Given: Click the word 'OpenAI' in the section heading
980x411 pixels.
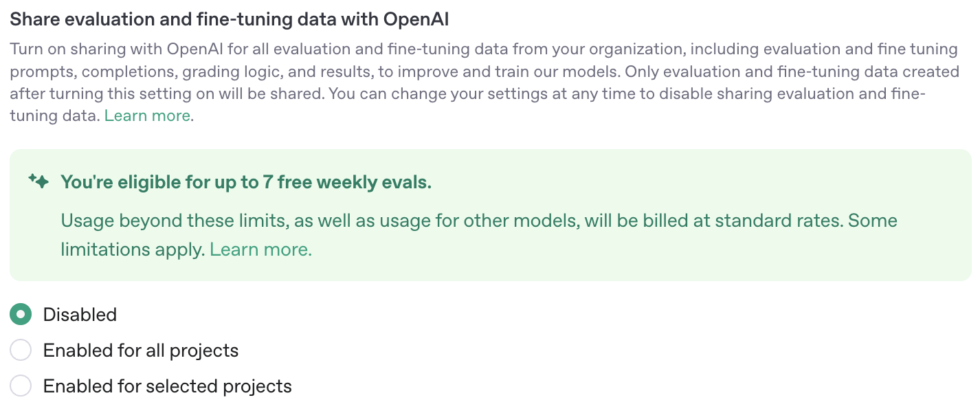Looking at the screenshot, I should (416, 19).
